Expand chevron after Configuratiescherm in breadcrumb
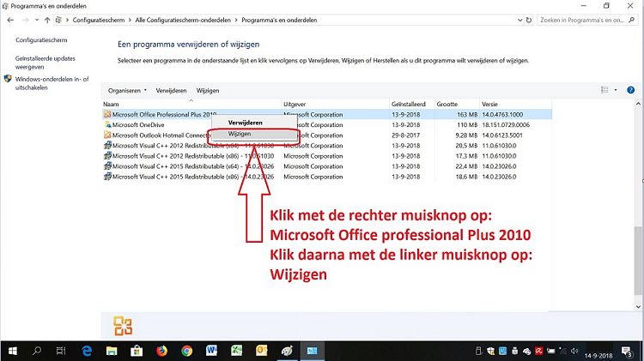Image resolution: width=644 pixels, height=361 pixels. pyautogui.click(x=130, y=20)
